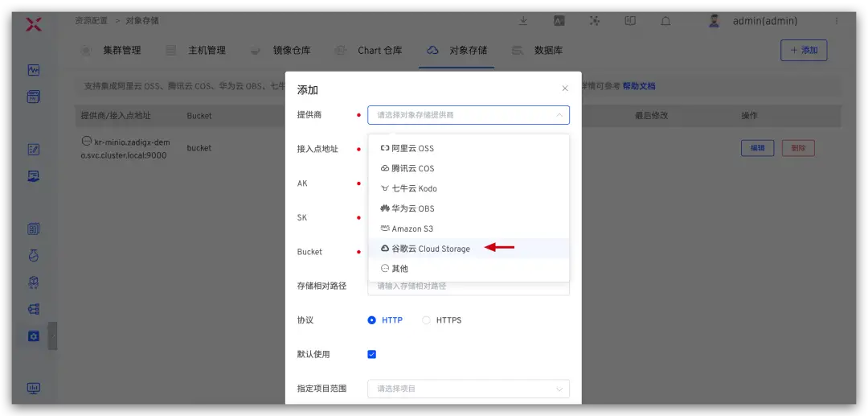This screenshot has height=416, width=868.
Task: Click the admin(admin) username
Action: [765, 21]
